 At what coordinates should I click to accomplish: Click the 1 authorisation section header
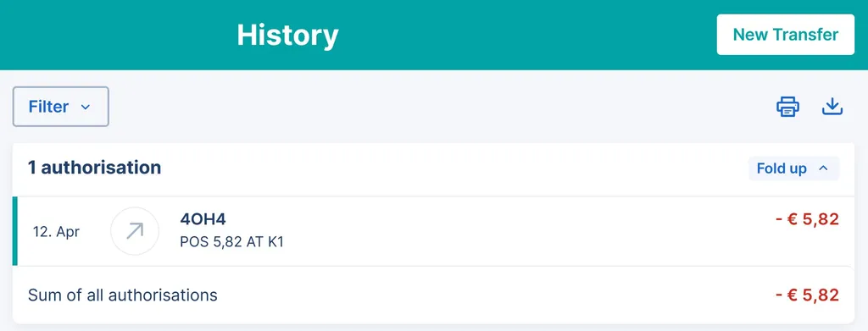95,168
